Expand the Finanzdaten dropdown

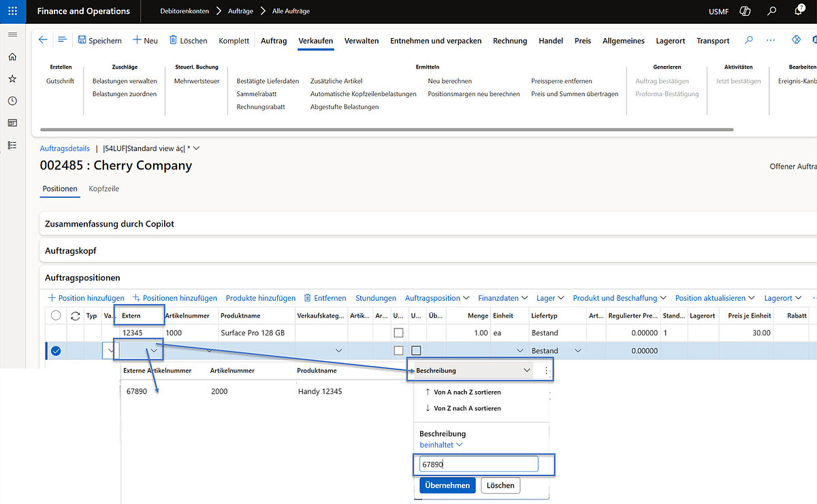(503, 298)
